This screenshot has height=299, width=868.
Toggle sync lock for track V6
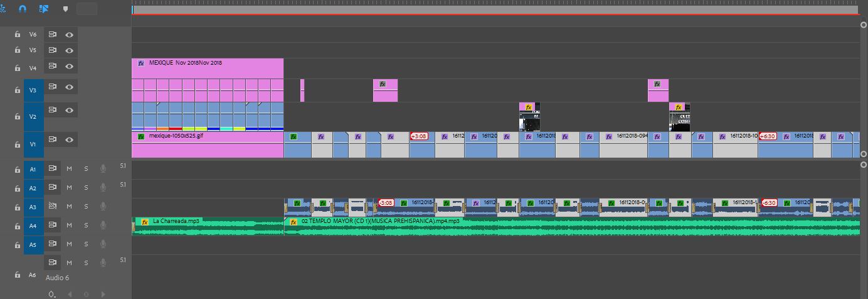point(53,35)
